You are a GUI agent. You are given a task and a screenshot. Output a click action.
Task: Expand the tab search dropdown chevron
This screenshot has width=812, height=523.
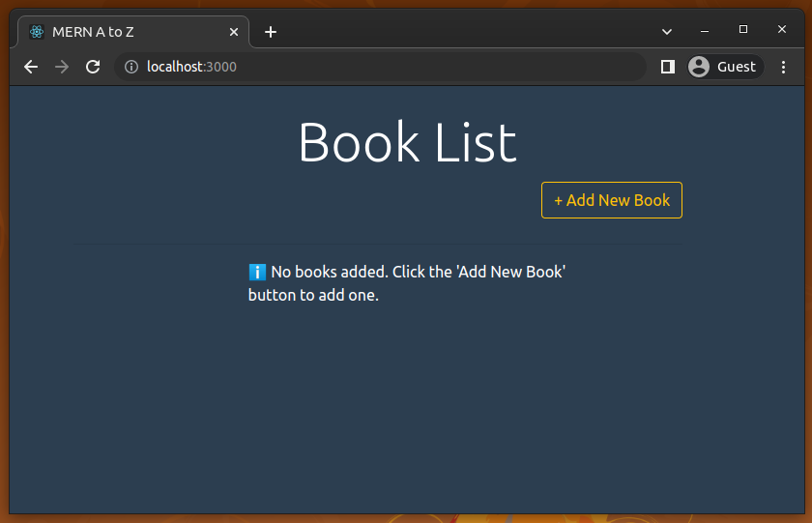tap(667, 31)
